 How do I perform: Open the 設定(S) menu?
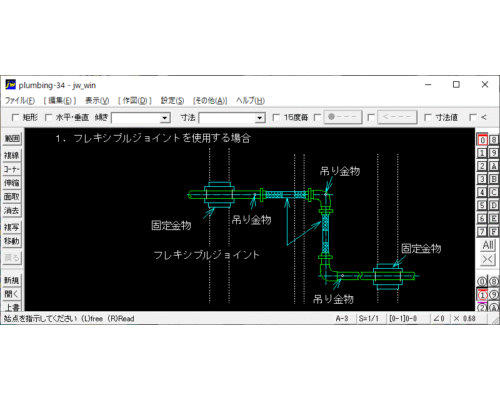click(x=172, y=100)
